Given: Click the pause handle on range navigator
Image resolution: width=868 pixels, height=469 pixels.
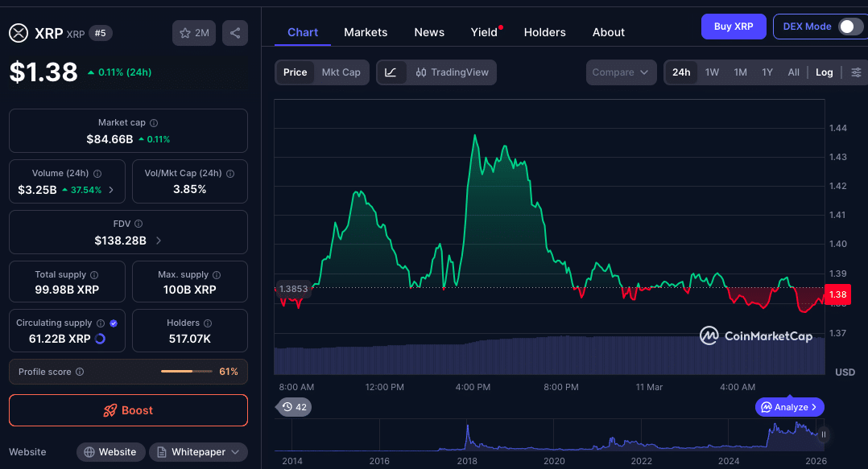Looking at the screenshot, I should pyautogui.click(x=824, y=434).
